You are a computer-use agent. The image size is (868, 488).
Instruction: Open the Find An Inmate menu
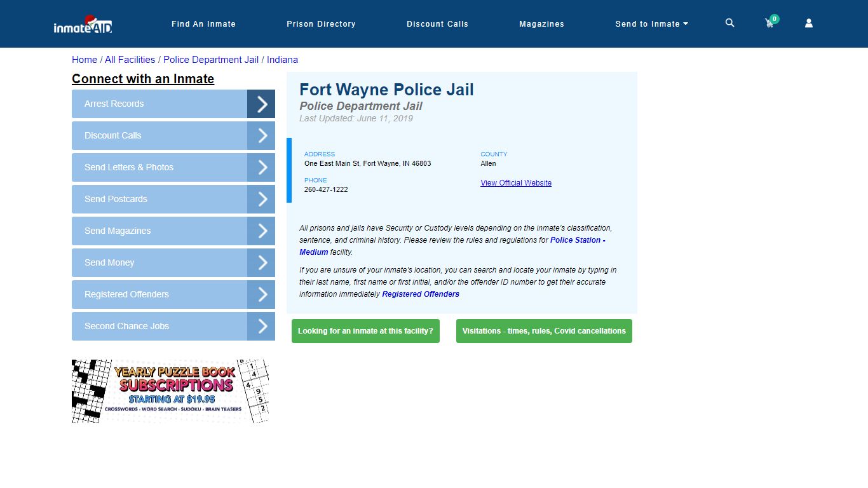(x=203, y=24)
